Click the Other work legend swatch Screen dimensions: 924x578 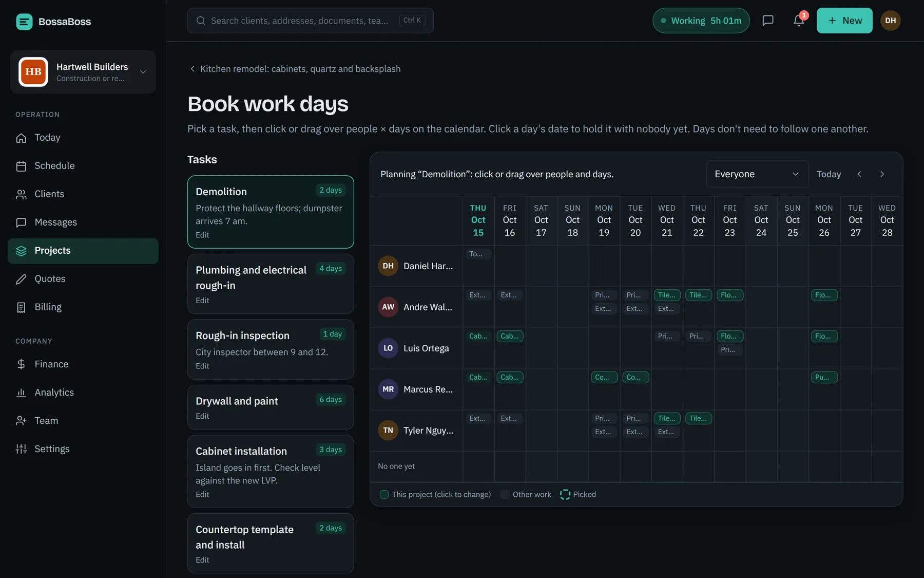[x=505, y=494]
